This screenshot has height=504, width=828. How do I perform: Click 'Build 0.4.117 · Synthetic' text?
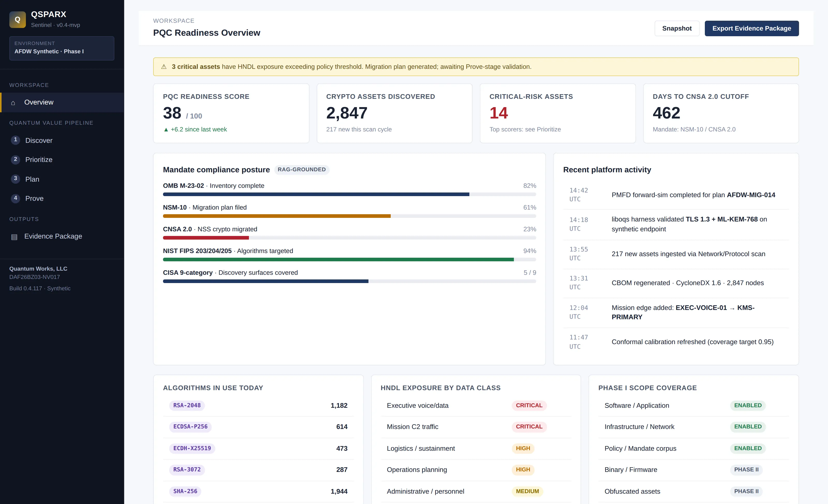coord(40,289)
